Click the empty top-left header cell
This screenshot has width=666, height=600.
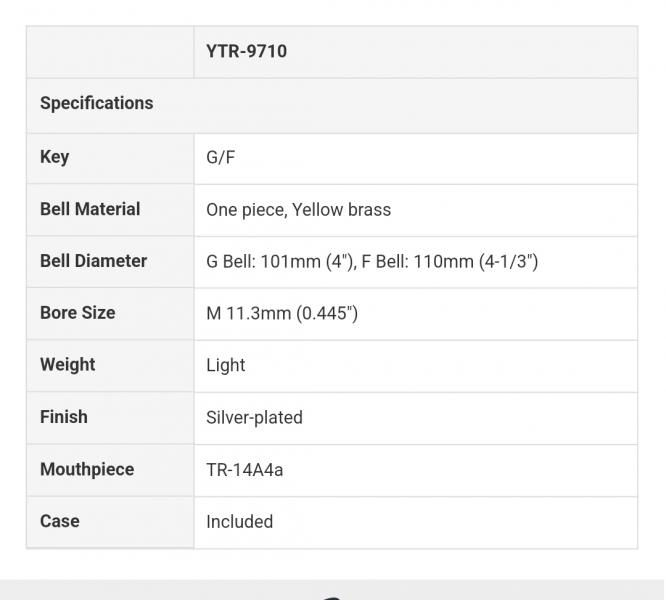pyautogui.click(x=110, y=52)
